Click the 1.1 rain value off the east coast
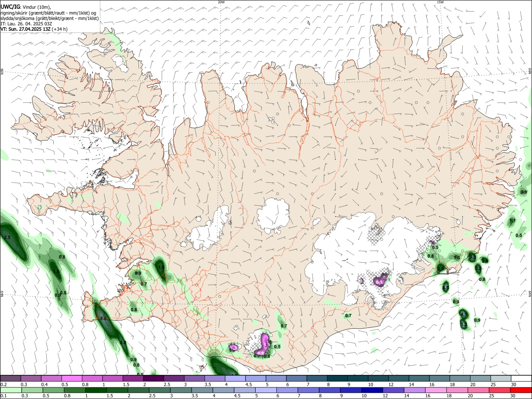The width and height of the screenshot is (532, 399). pos(512,221)
